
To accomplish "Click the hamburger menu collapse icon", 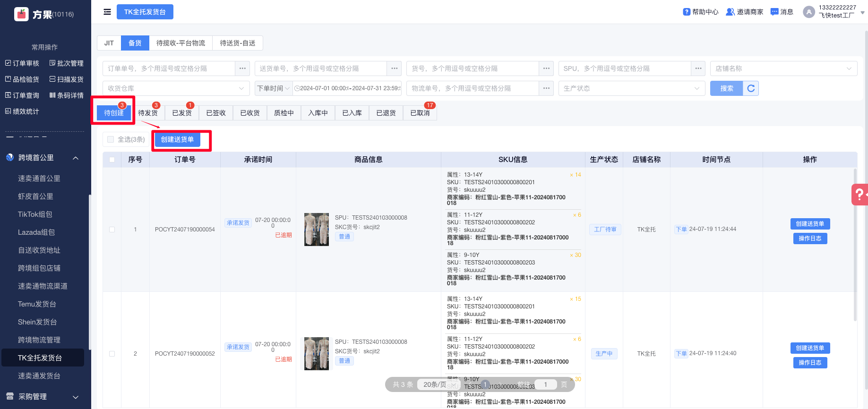I will point(107,12).
